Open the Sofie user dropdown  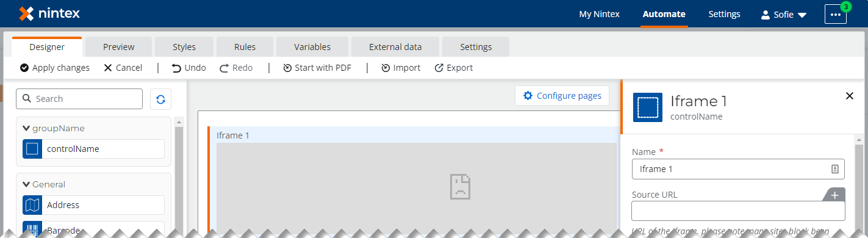tap(784, 15)
